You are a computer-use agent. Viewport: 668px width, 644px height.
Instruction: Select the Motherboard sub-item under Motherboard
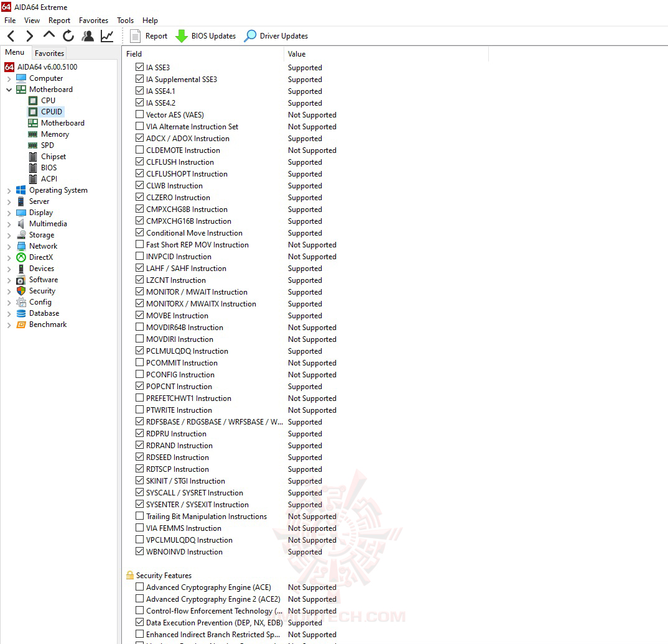coord(63,123)
